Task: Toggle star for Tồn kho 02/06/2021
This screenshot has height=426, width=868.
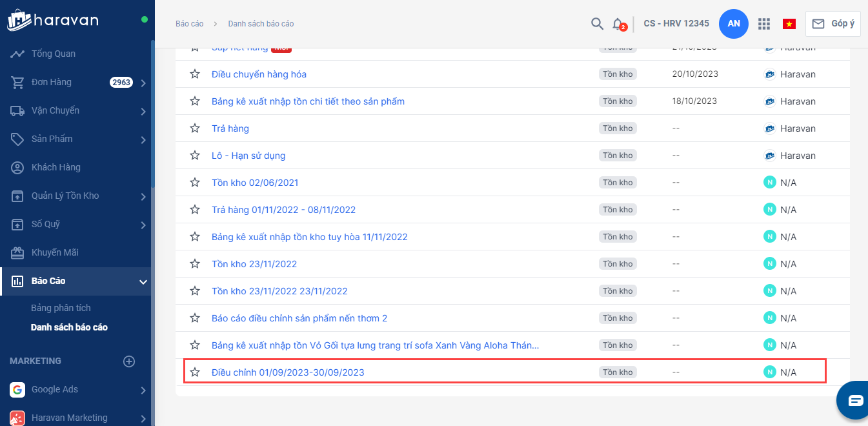Action: [195, 183]
